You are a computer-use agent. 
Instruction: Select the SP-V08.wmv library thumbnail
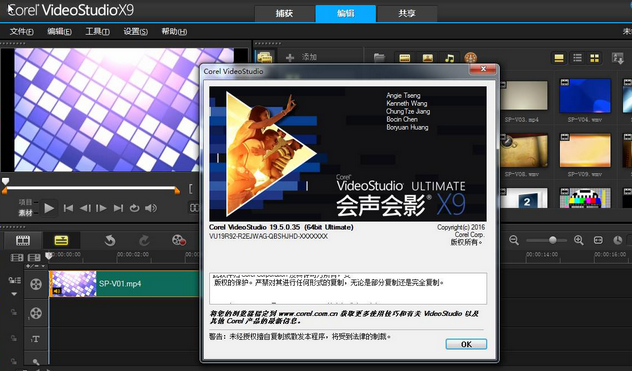tap(524, 151)
